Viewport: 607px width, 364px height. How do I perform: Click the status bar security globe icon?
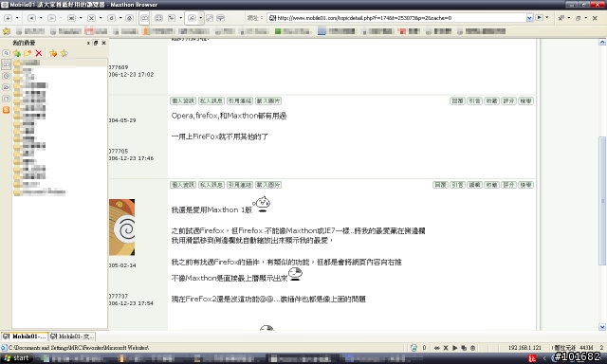click(414, 348)
